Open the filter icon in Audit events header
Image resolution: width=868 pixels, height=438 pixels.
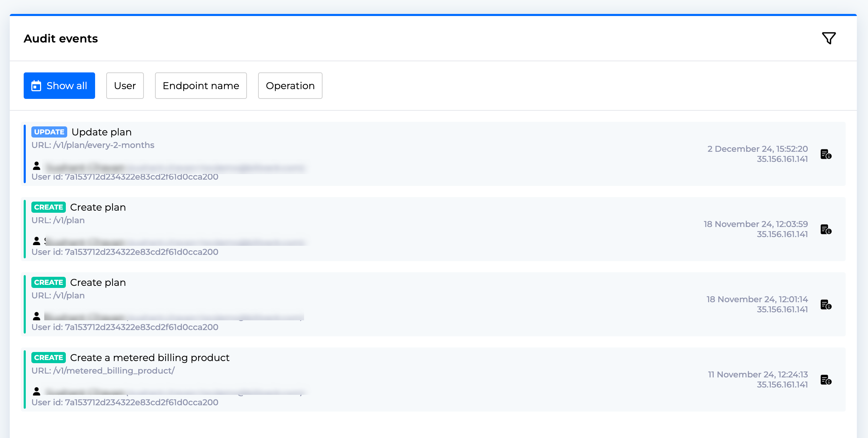click(829, 38)
